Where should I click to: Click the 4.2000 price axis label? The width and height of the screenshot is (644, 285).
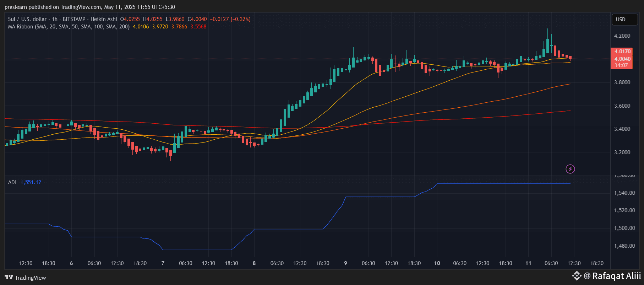(622, 36)
